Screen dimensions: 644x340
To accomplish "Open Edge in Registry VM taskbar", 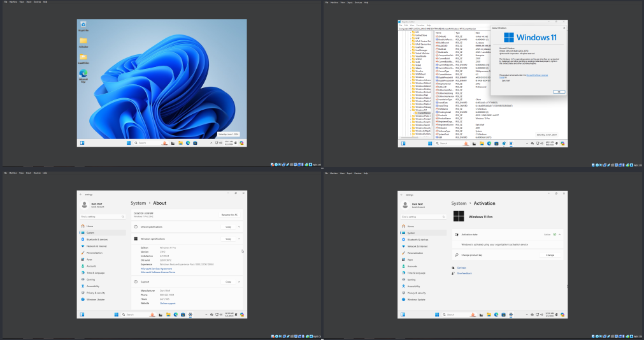I will [x=489, y=144].
